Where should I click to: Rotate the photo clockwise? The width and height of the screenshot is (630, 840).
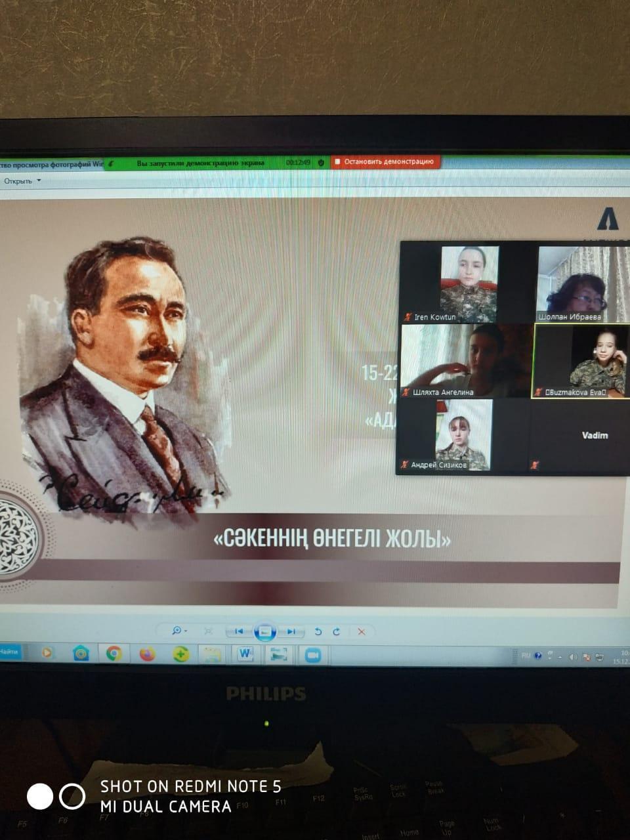[x=337, y=631]
